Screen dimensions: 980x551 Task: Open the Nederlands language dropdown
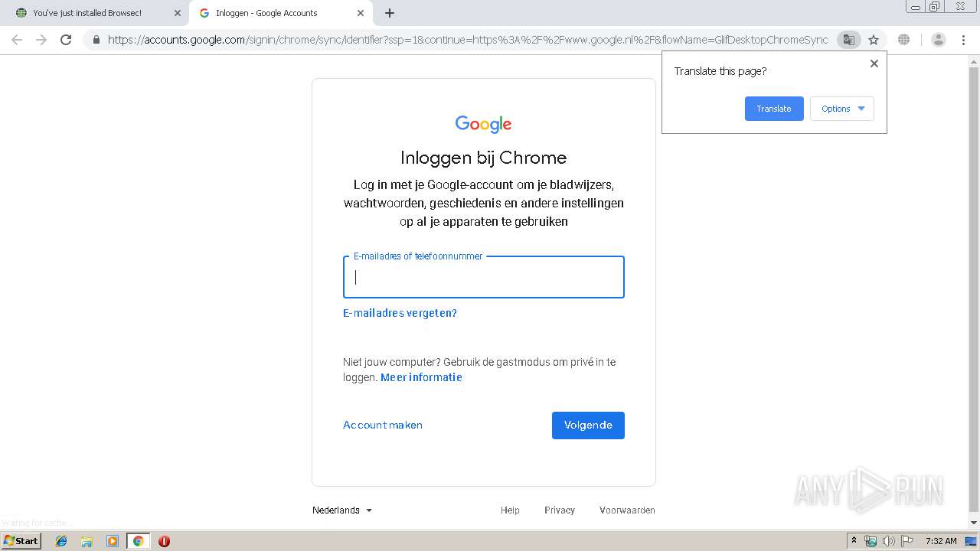click(342, 510)
